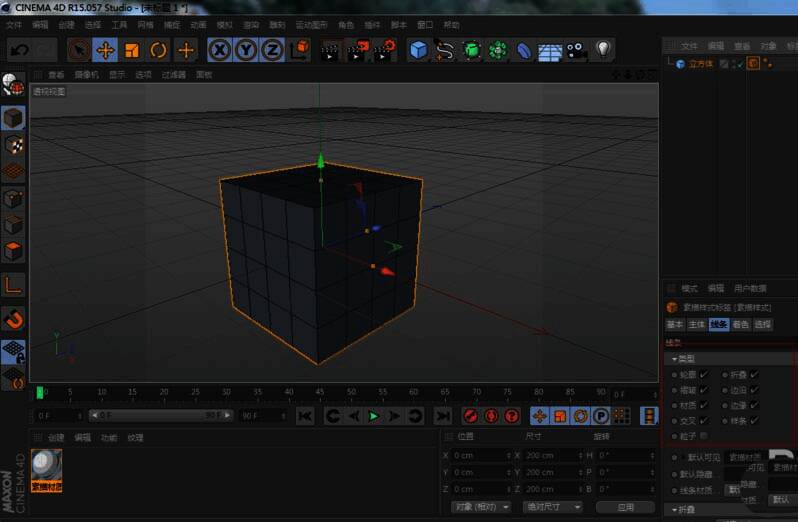The image size is (798, 522).
Task: Open the 绝对尺寸 dropdown
Action: [x=552, y=507]
